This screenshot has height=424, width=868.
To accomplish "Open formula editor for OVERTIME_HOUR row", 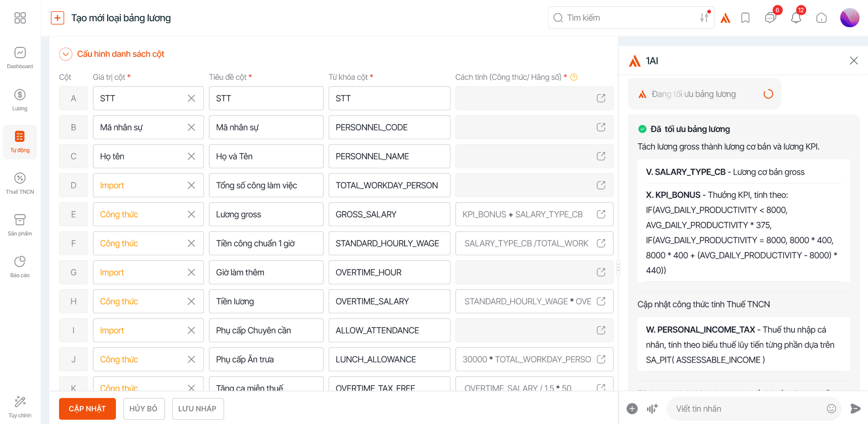I will (x=601, y=272).
